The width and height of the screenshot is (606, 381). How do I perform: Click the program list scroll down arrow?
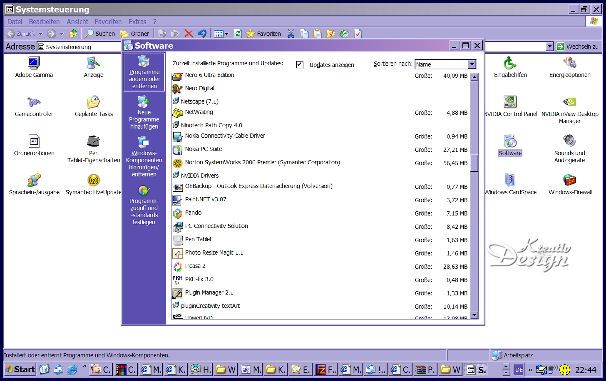pos(474,315)
